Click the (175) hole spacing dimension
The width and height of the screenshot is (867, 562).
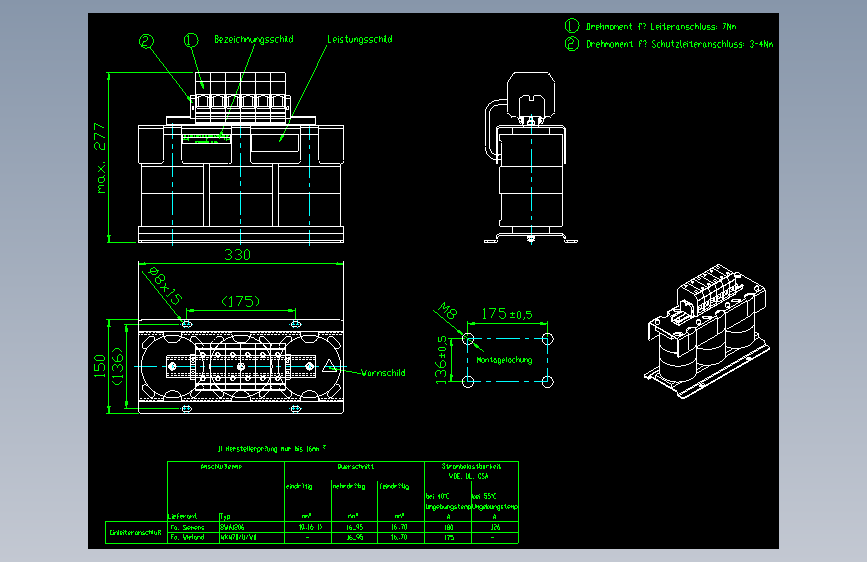click(x=241, y=301)
